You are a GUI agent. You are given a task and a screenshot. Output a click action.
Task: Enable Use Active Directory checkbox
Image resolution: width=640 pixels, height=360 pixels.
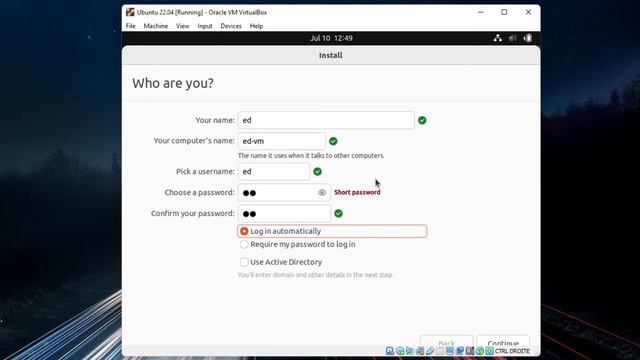click(244, 262)
